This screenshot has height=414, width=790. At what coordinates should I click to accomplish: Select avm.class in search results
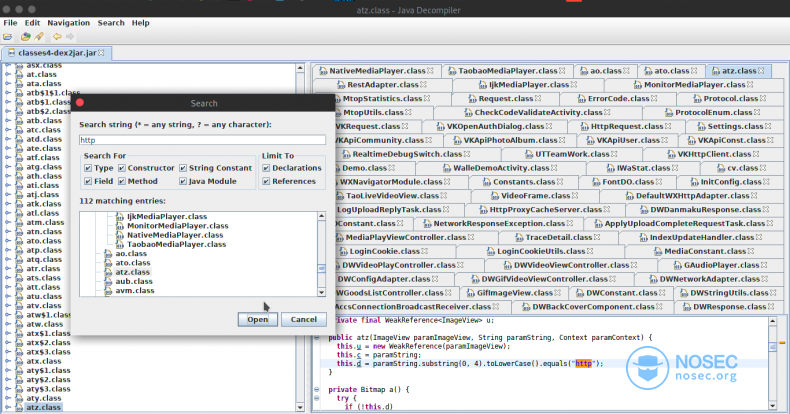click(135, 291)
